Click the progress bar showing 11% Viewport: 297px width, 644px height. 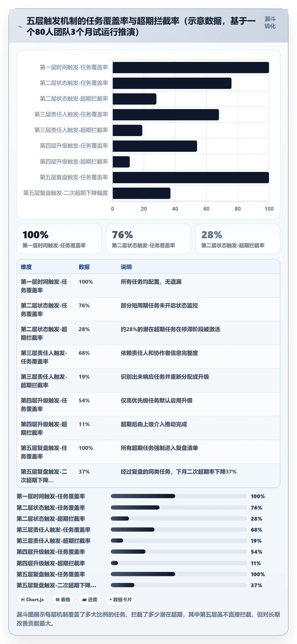(x=179, y=563)
